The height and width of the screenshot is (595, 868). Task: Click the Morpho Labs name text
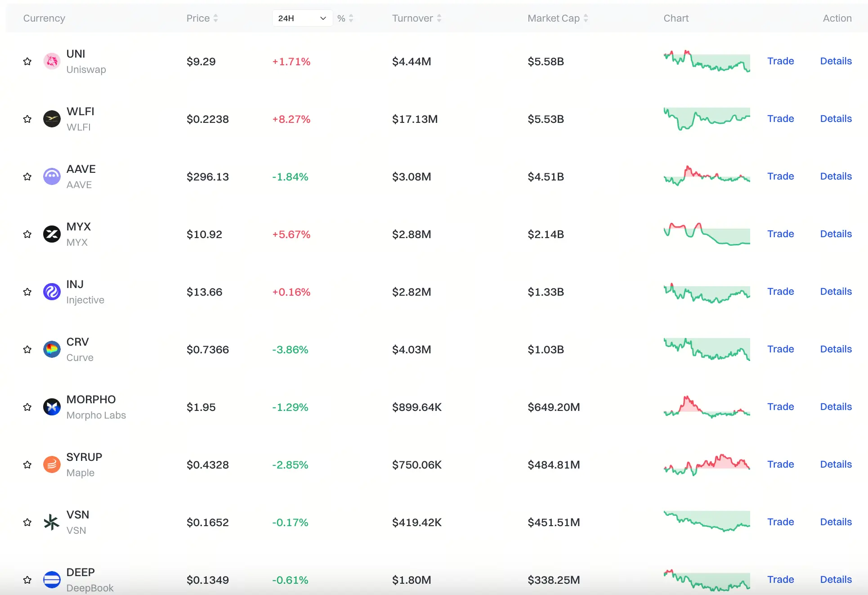coord(96,415)
